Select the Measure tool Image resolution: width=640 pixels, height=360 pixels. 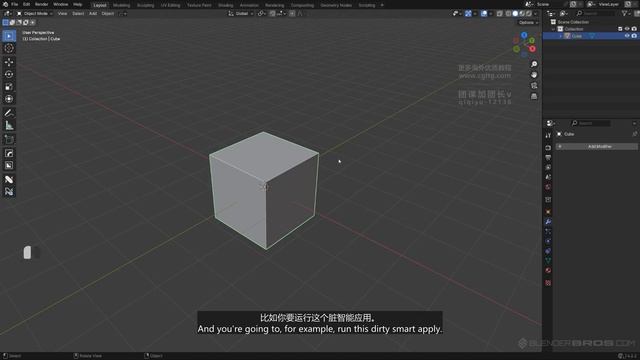coord(9,126)
